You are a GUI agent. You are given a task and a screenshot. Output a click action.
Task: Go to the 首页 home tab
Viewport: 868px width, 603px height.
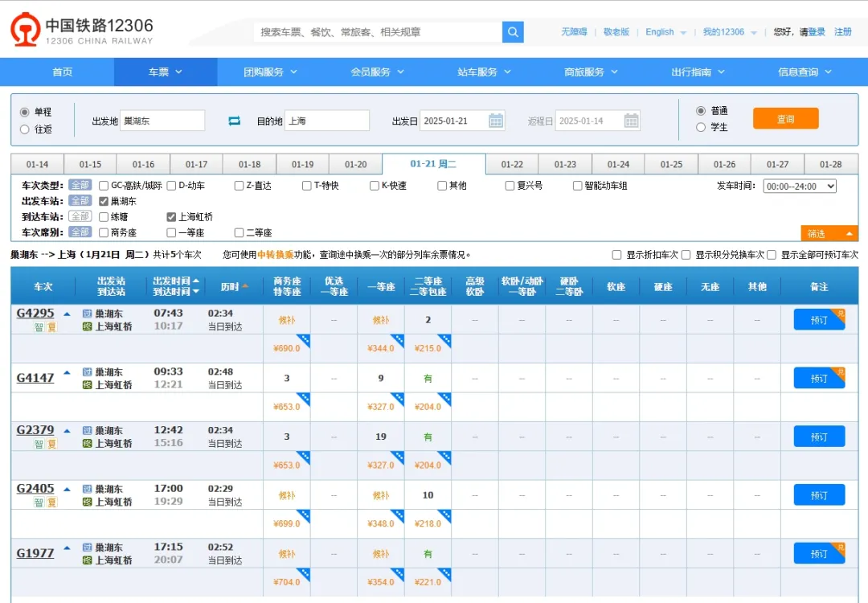[x=62, y=72]
